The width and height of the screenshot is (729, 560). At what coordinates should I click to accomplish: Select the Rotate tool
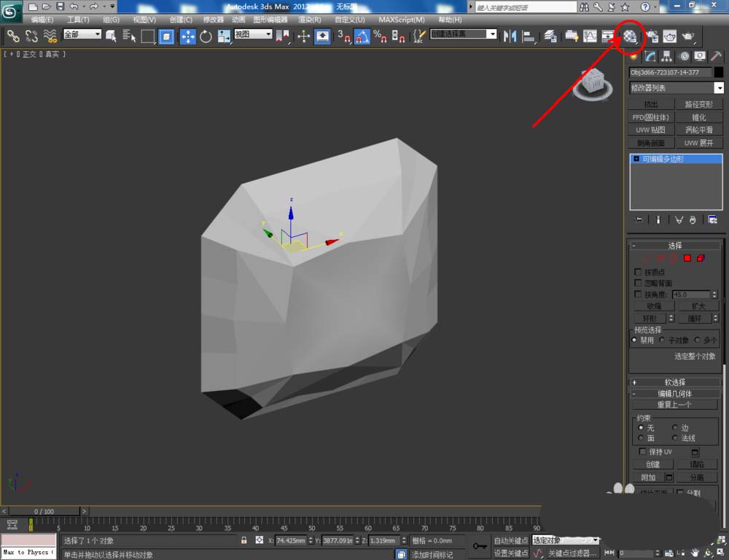pyautogui.click(x=206, y=36)
